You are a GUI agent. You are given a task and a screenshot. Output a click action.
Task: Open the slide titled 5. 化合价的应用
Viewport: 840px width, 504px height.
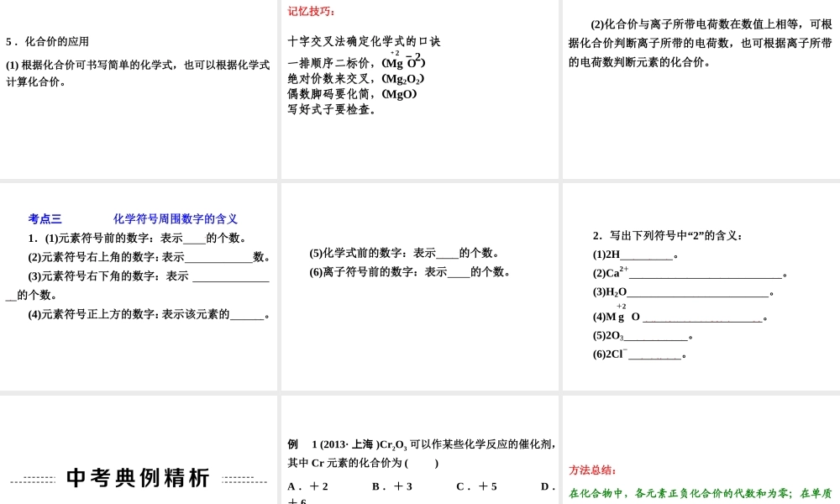139,89
